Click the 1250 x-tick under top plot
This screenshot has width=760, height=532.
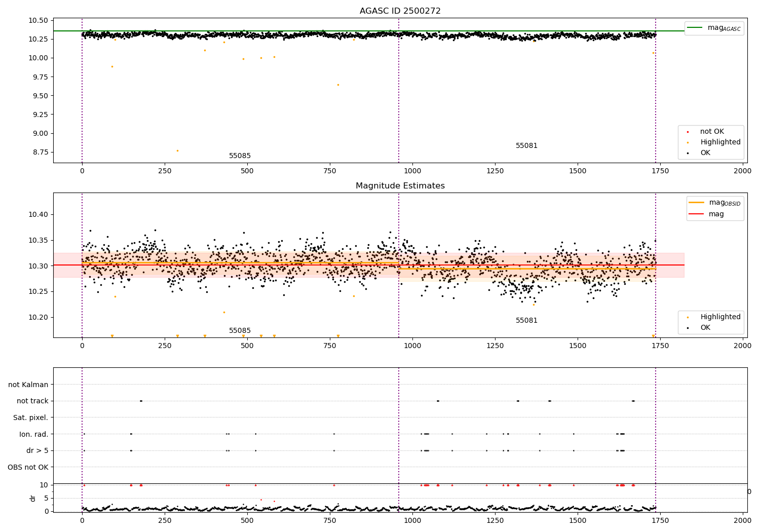click(495, 171)
